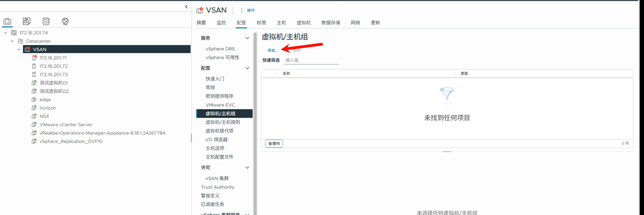The height and width of the screenshot is (215, 644).
Task: Open 已调度任务 page
Action: (212, 205)
